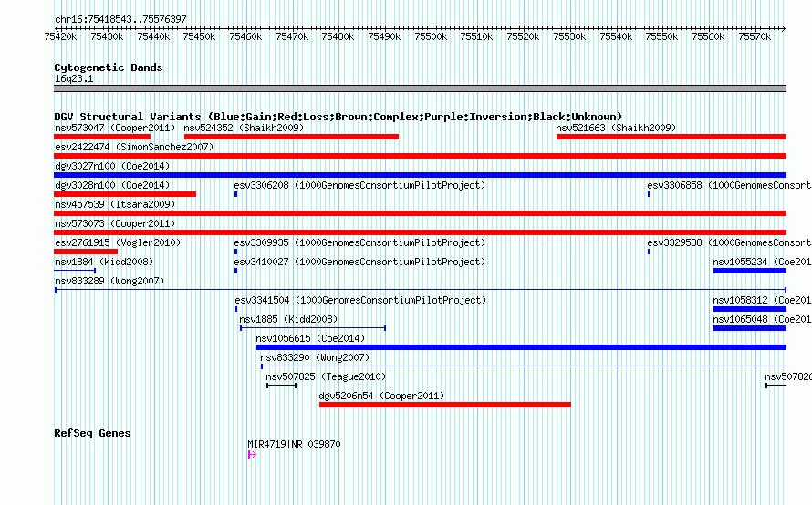Click the nsv573073 (Cooper2011) label

(x=115, y=223)
